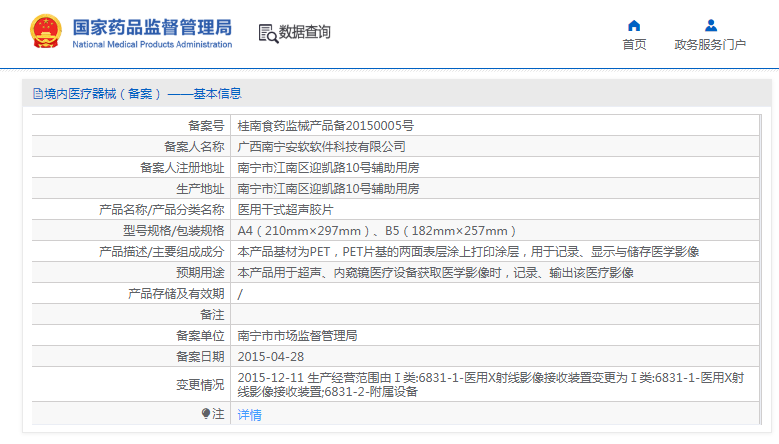Viewport: 779px width, 444px height.
Task: Click the slash in 产品存储及有效期 row
Action: (x=240, y=294)
